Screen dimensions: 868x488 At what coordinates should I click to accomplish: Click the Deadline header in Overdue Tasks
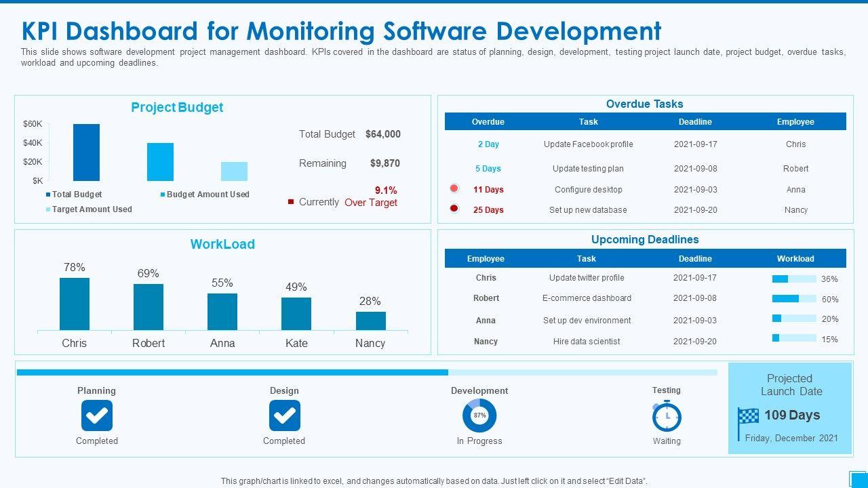695,122
